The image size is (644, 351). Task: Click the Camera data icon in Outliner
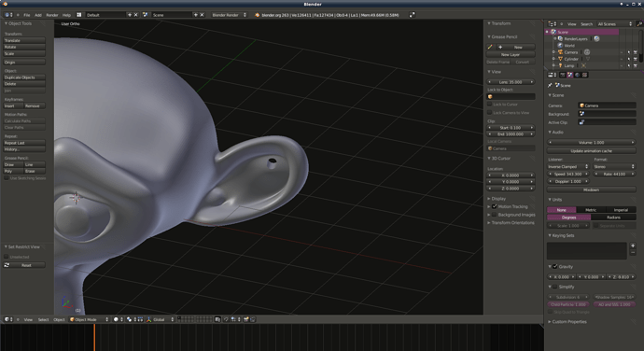[587, 52]
